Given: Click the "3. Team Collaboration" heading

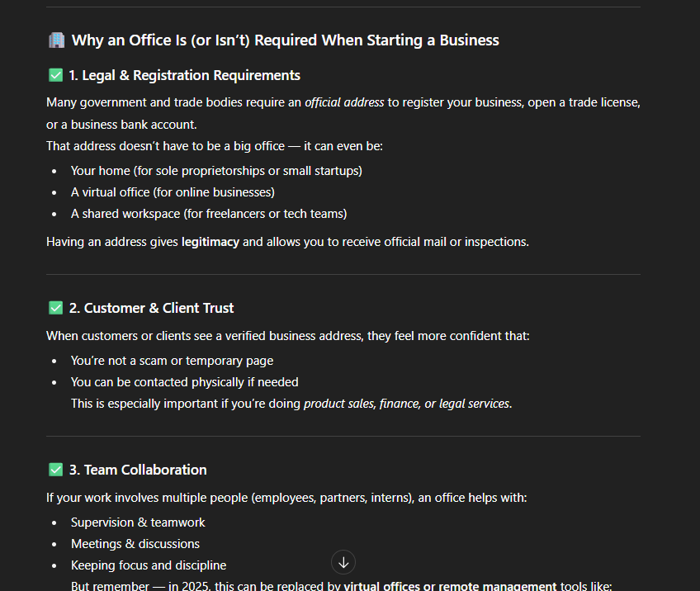Looking at the screenshot, I should tap(138, 470).
